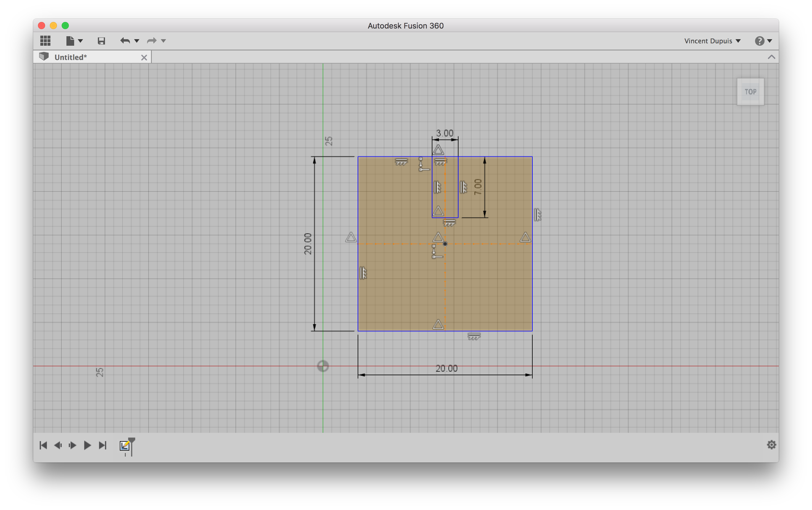Play the design timeline
The width and height of the screenshot is (812, 510).
coord(87,445)
